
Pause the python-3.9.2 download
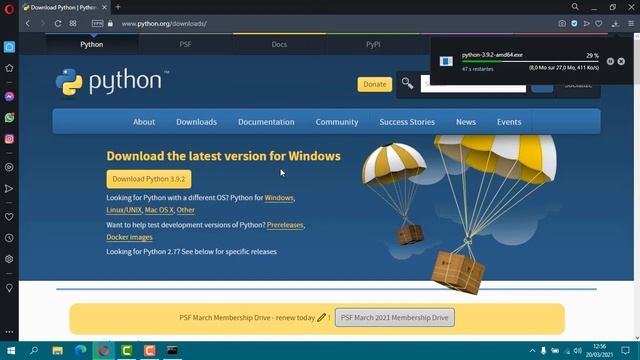coord(610,61)
